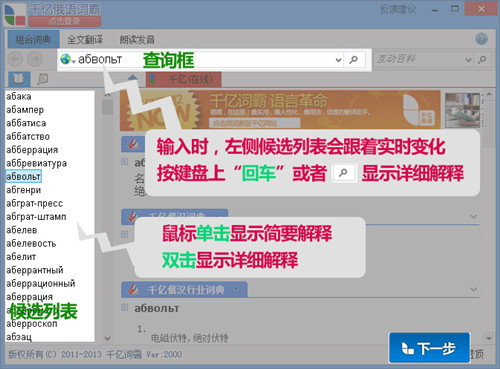The image size is (500, 369).
Task: Select абграт-пресс in candidate list
Action: coord(35,203)
